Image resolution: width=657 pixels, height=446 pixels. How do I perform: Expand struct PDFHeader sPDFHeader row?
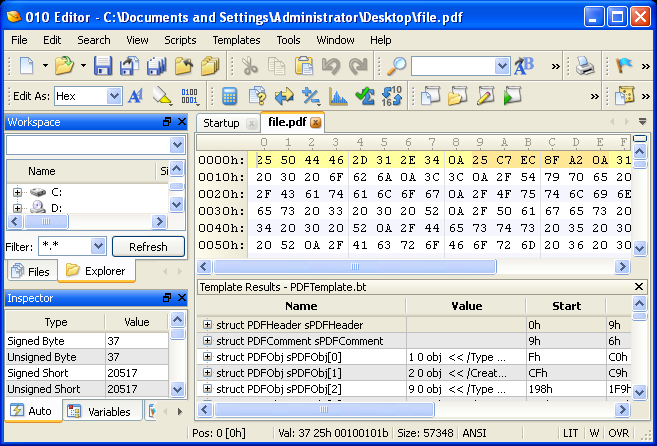tap(207, 324)
